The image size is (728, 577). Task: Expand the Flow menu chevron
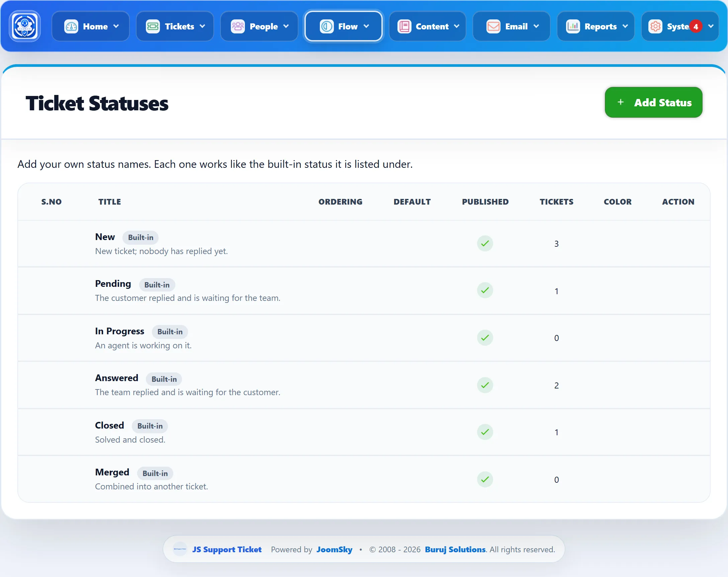(x=366, y=26)
